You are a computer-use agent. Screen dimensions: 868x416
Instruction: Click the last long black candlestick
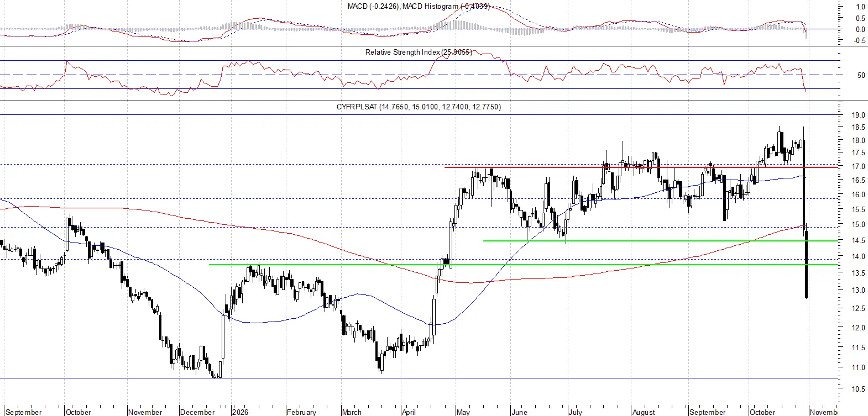point(807,265)
